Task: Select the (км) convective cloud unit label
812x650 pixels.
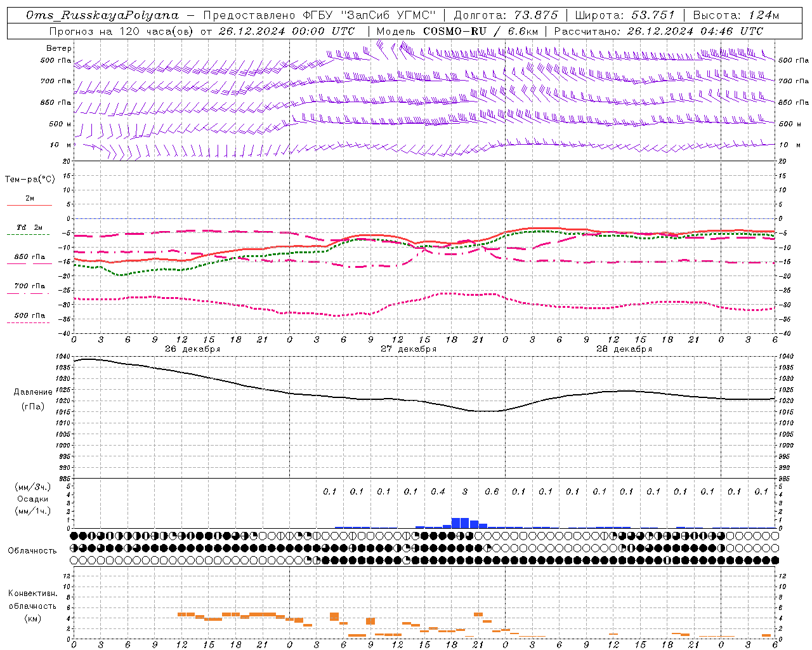Action: point(33,618)
